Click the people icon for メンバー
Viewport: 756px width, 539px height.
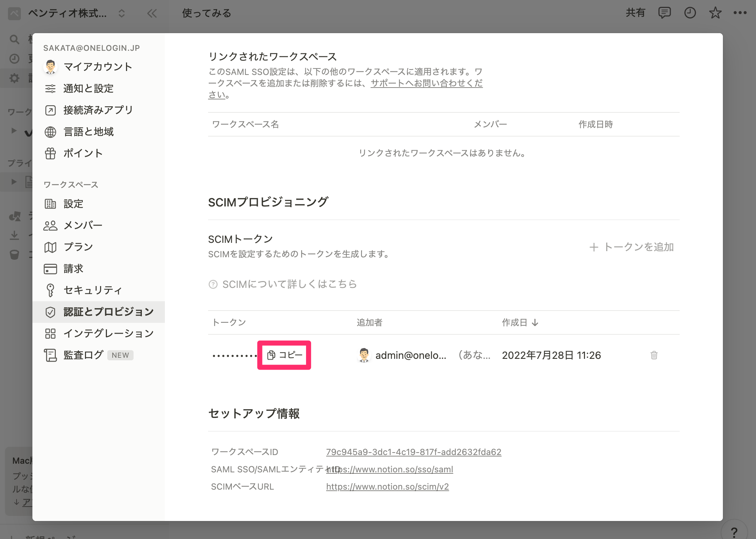tap(50, 226)
